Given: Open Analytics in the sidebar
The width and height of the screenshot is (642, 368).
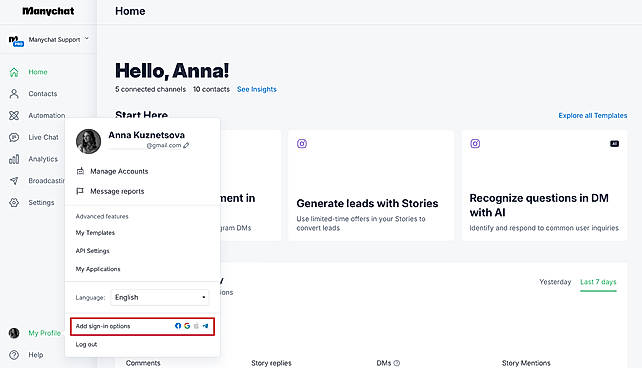Looking at the screenshot, I should click(43, 159).
